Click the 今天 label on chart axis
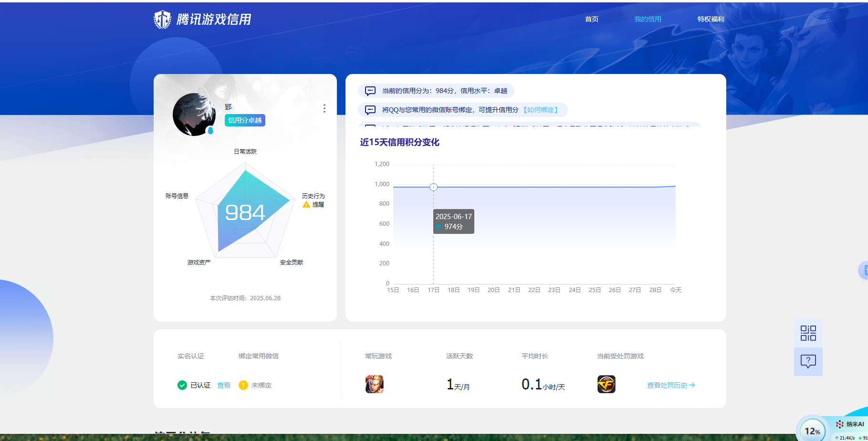The image size is (868, 441). point(676,290)
